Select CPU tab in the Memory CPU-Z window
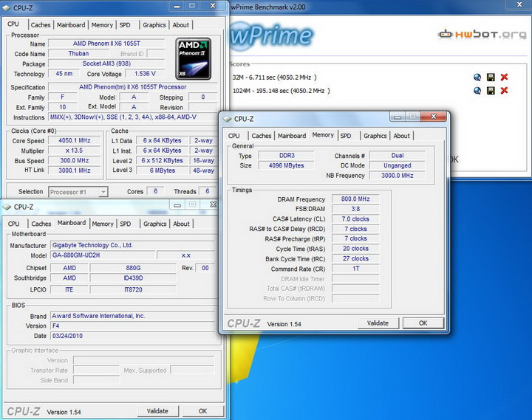532x420 pixels. coord(233,136)
